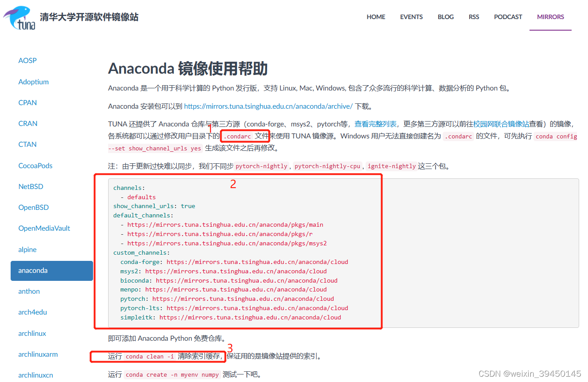Open the EVENTS navigation item
Viewport: 588px width, 382px height.
(x=411, y=17)
